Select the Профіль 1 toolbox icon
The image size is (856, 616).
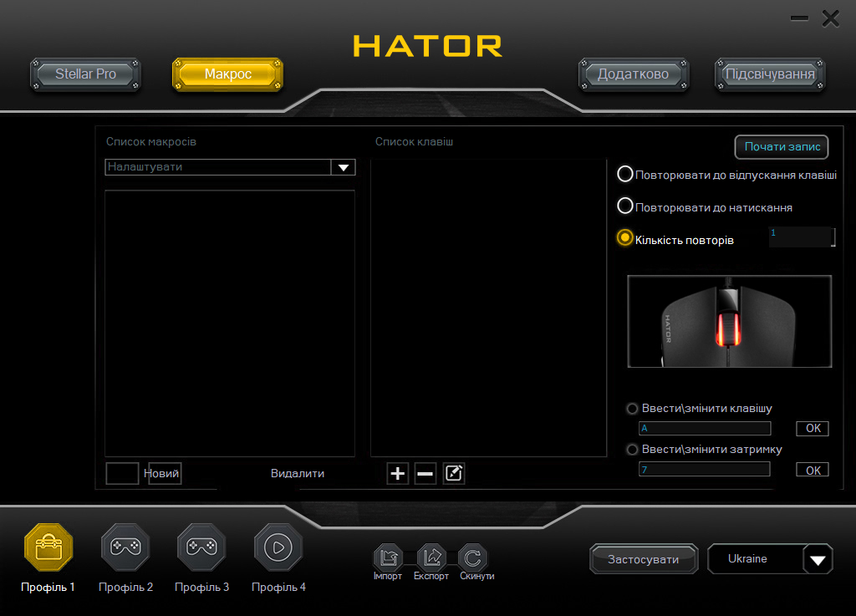point(48,547)
